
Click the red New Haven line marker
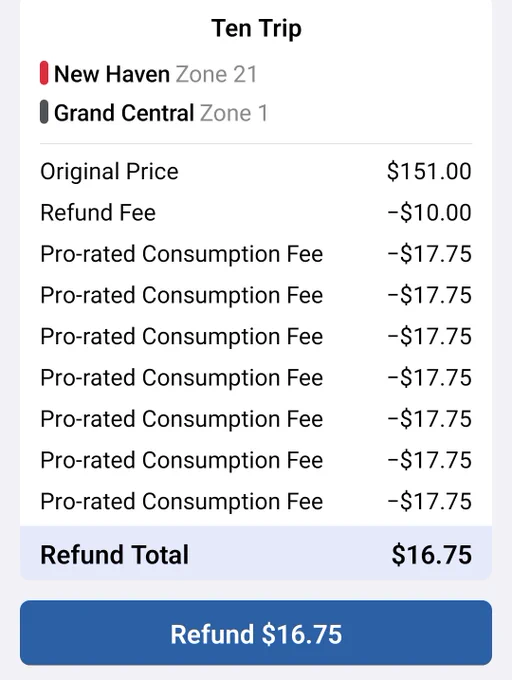pyautogui.click(x=44, y=73)
